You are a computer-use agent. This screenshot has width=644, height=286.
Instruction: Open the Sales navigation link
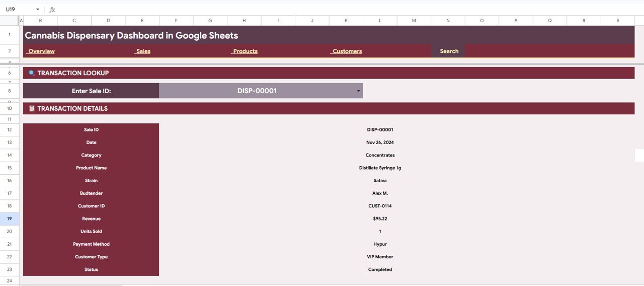[x=143, y=51]
